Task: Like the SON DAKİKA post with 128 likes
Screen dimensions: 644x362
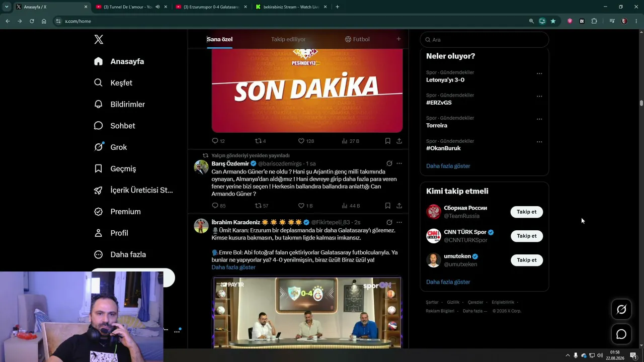Action: tap(306, 141)
